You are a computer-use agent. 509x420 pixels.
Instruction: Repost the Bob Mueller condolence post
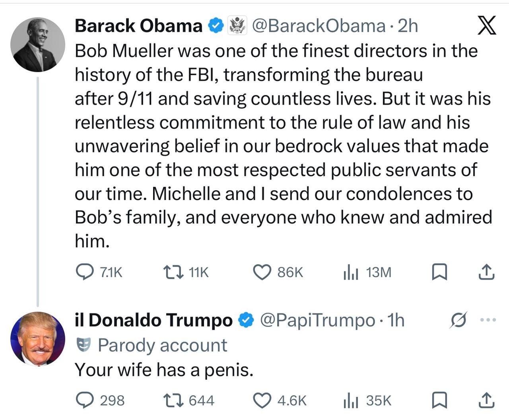[173, 272]
